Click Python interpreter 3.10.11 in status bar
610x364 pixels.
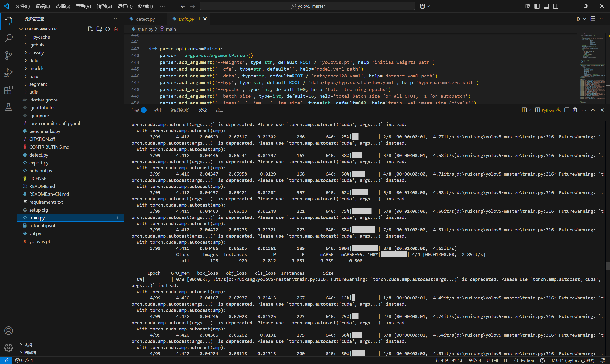(x=572, y=360)
